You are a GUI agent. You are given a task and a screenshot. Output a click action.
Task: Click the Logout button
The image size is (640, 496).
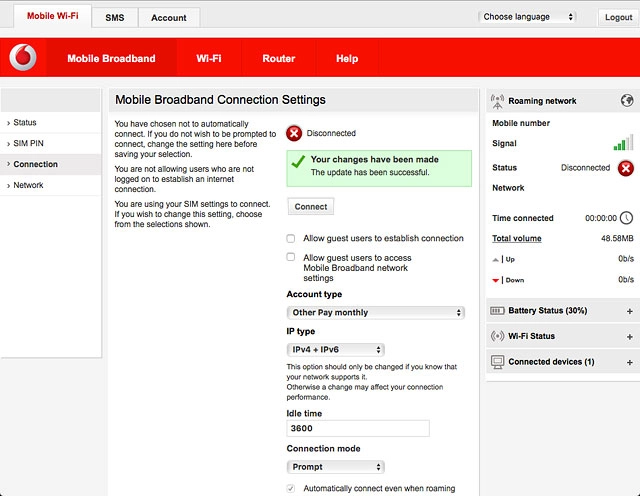click(618, 17)
